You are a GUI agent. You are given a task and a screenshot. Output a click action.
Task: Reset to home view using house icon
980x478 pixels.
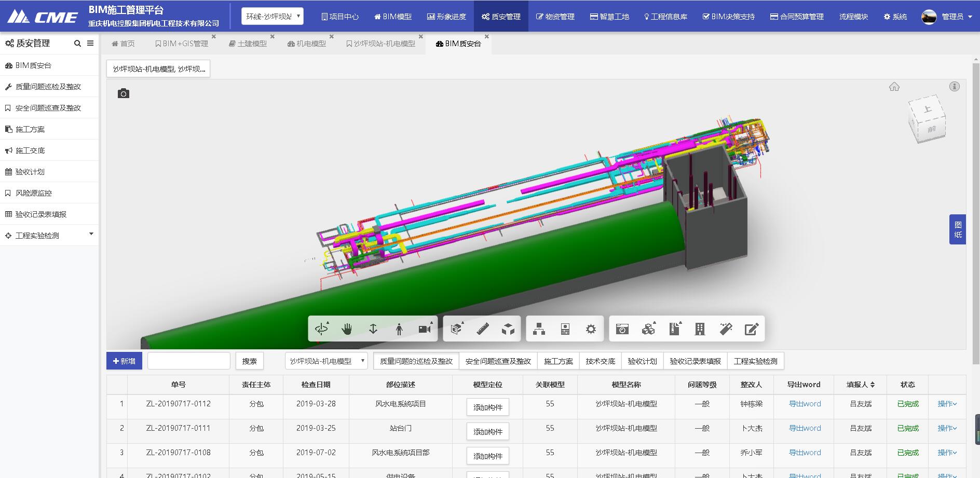click(x=894, y=87)
